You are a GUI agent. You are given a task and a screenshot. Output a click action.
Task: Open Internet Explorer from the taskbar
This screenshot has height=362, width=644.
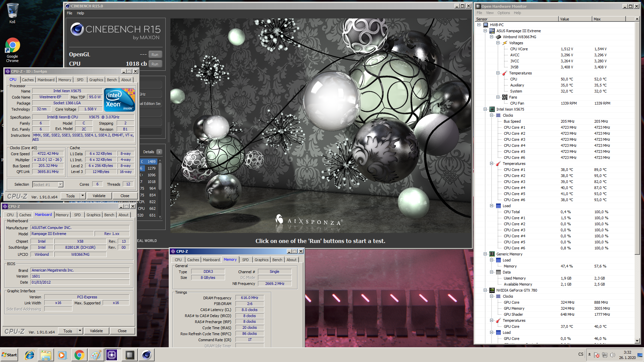[30, 355]
